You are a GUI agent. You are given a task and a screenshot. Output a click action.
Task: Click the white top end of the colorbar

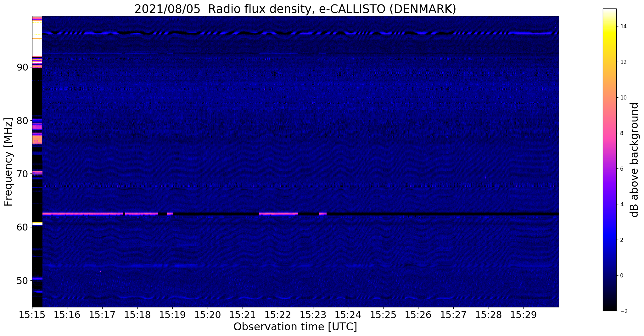(609, 11)
